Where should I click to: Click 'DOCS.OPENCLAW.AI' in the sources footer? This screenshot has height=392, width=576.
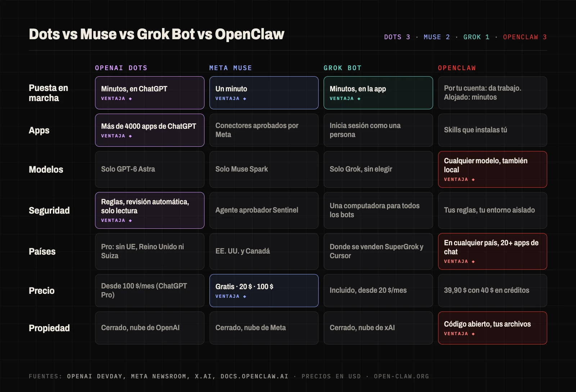point(255,377)
